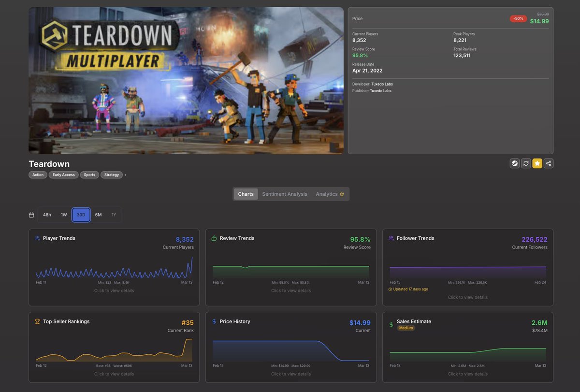
Task: Click the Action genre tag
Action: click(38, 175)
